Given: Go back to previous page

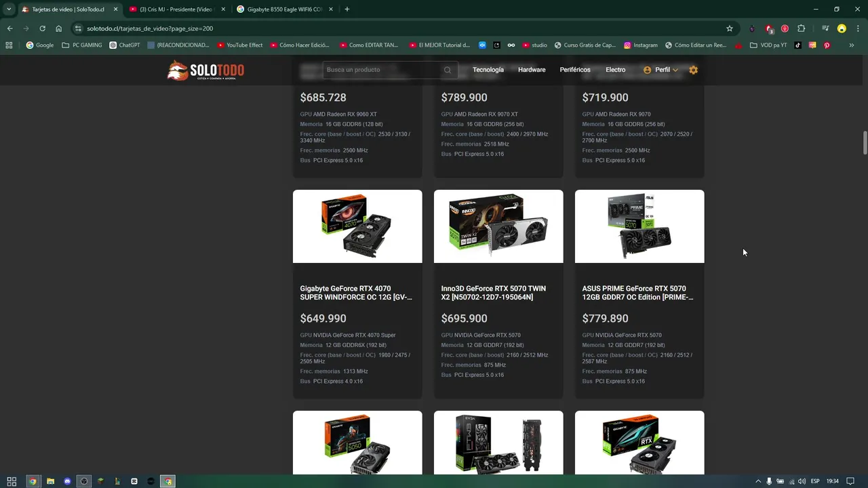Looking at the screenshot, I should [10, 28].
